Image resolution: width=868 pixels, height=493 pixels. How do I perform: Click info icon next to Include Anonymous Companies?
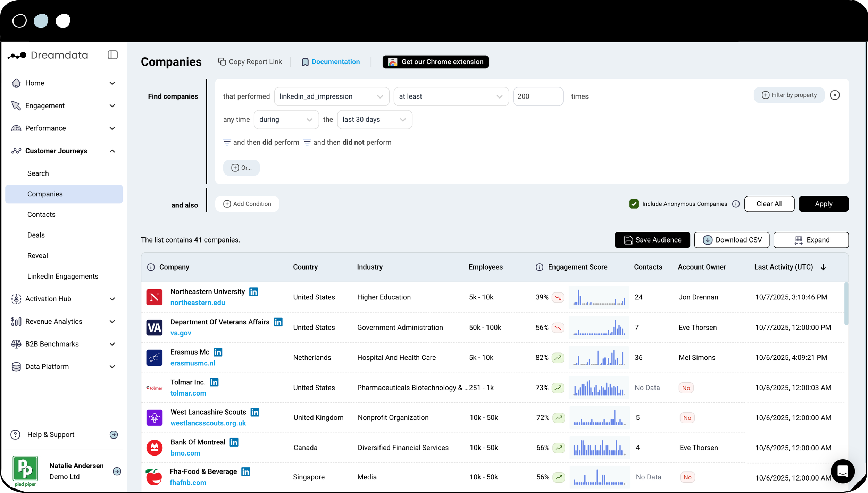coord(736,204)
